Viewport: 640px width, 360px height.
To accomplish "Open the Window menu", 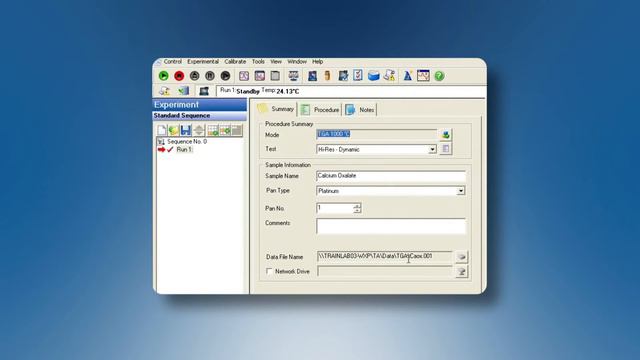I will tap(297, 62).
